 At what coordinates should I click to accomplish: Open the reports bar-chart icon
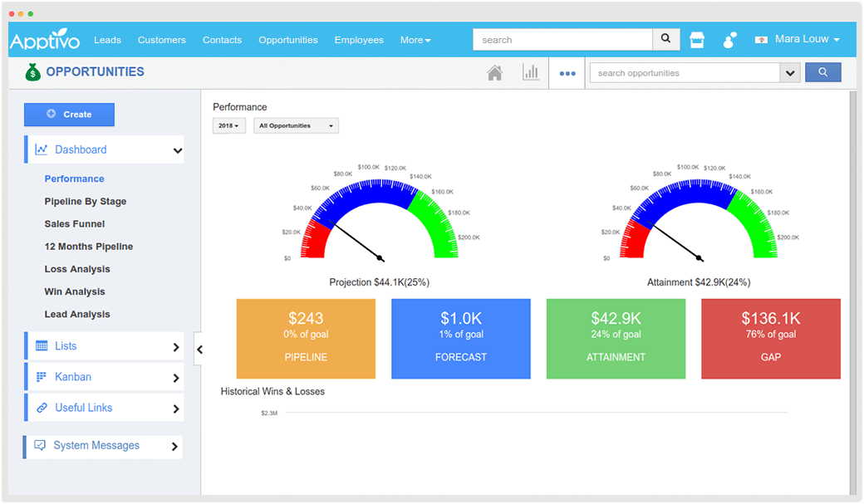[x=531, y=73]
